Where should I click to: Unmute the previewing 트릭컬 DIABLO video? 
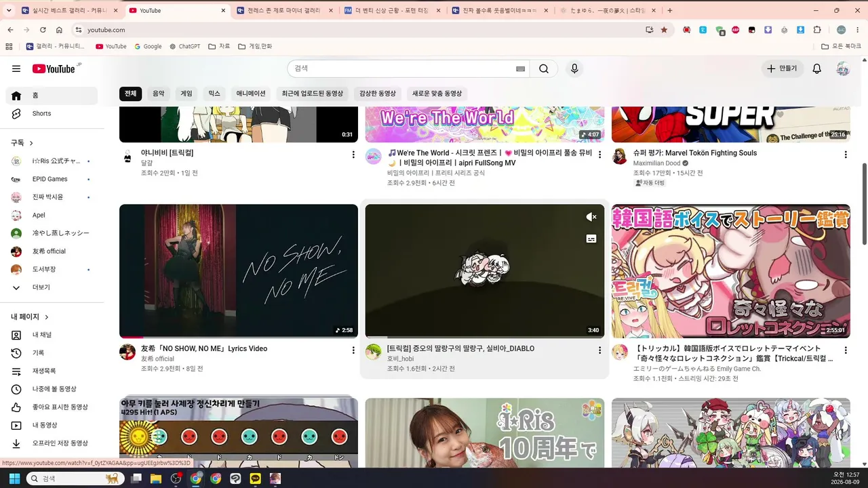(591, 217)
